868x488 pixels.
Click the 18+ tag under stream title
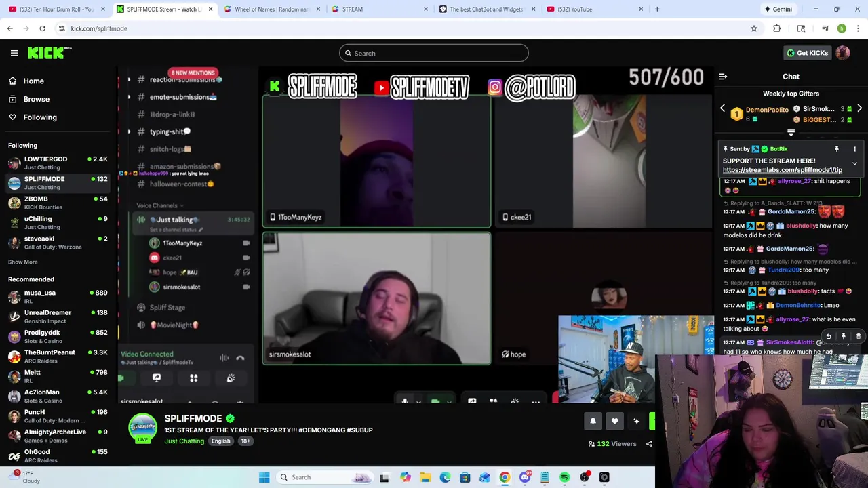pos(245,441)
